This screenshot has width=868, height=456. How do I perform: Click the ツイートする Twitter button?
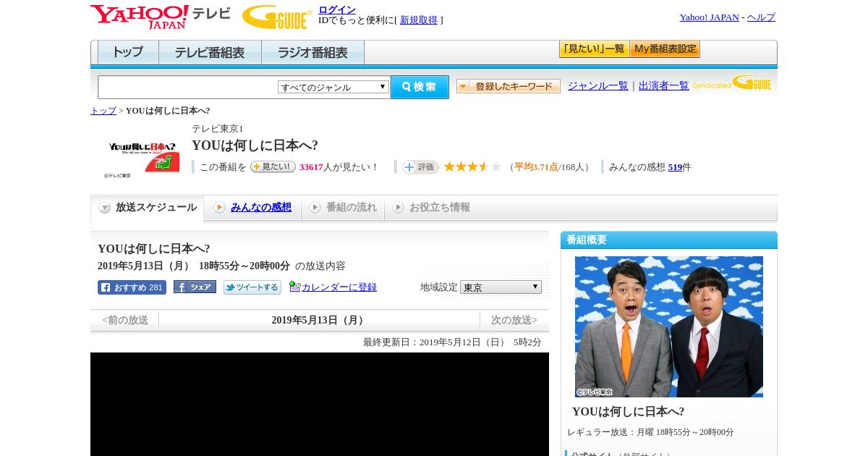[252, 287]
